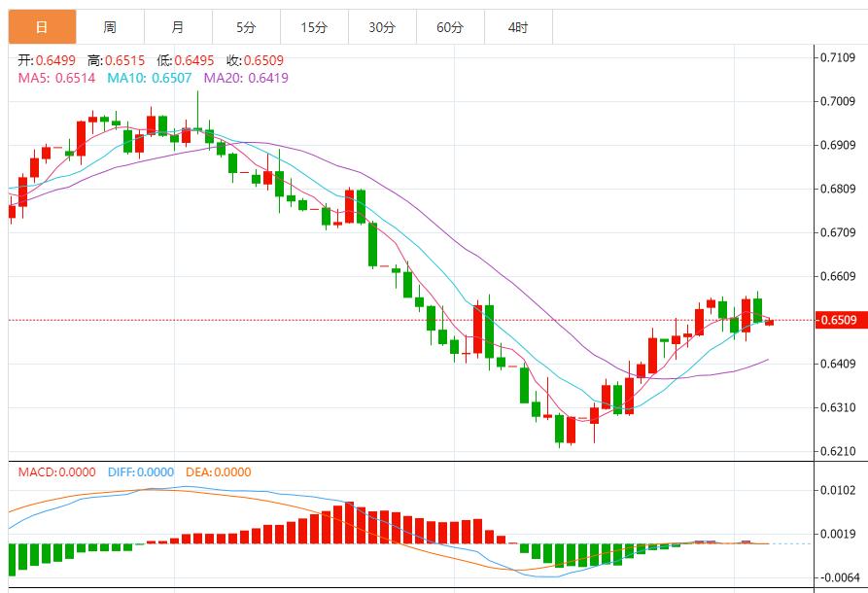The image size is (868, 593).
Task: Click the 高:0.6515 high price
Action: pos(117,60)
